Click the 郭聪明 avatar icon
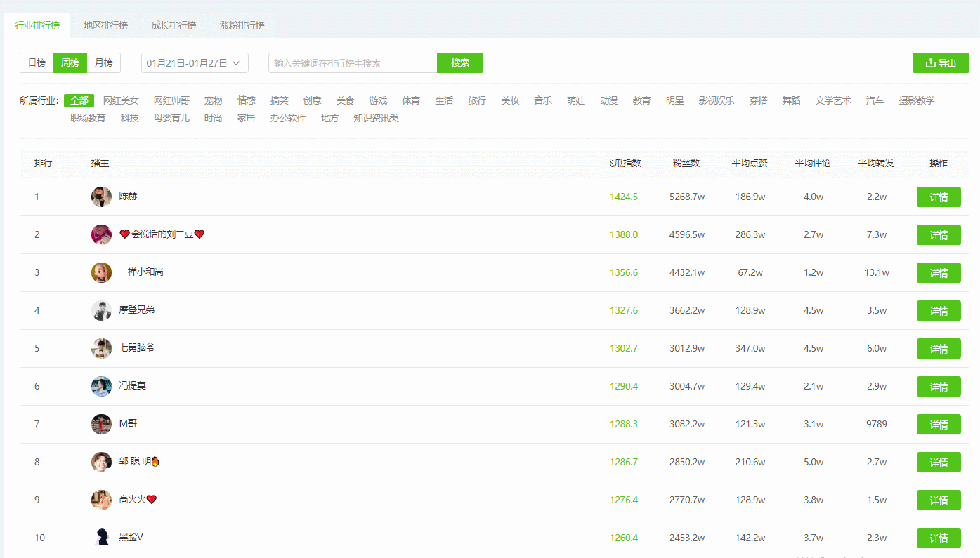Image resolution: width=980 pixels, height=558 pixels. click(x=101, y=462)
